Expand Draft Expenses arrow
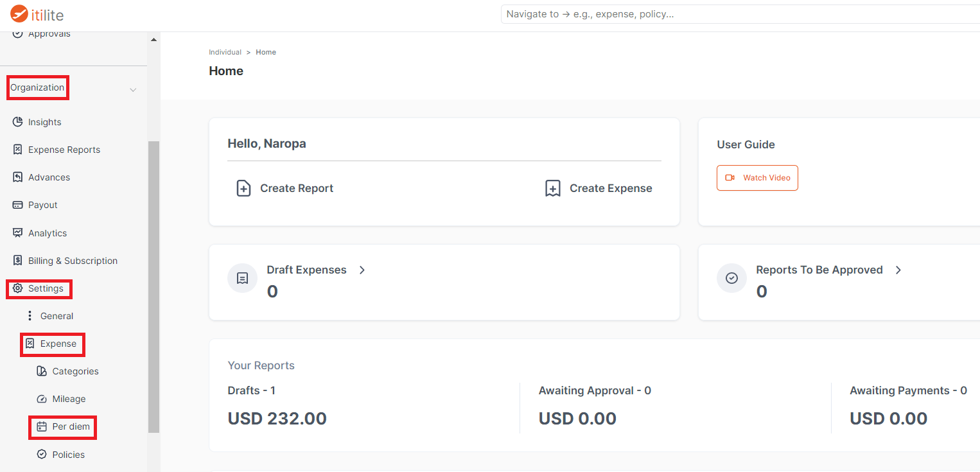The height and width of the screenshot is (472, 980). 362,270
